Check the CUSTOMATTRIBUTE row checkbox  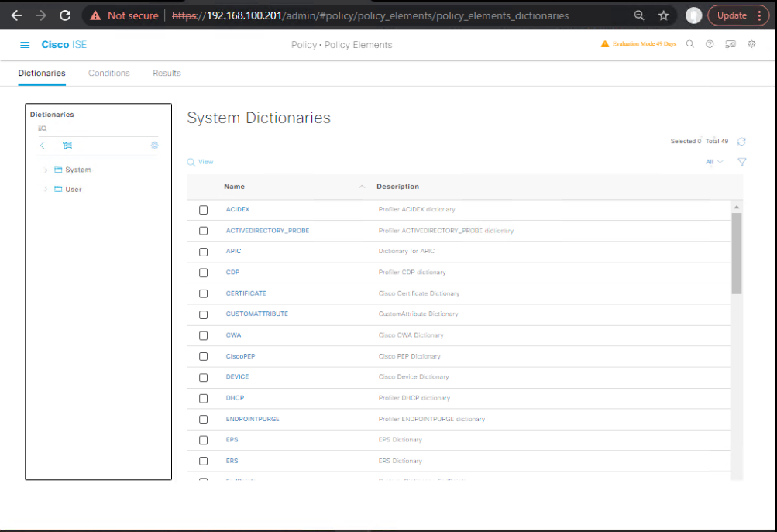point(203,314)
